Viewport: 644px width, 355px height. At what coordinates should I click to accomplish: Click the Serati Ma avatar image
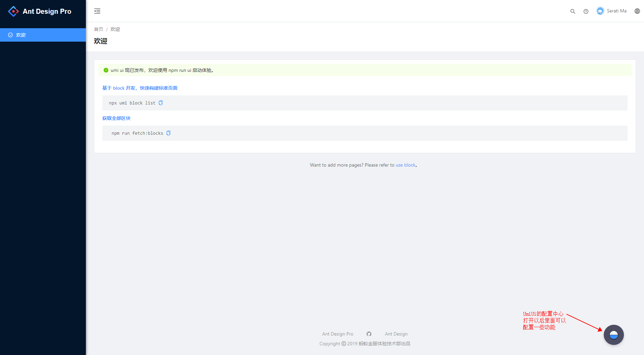tap(600, 11)
